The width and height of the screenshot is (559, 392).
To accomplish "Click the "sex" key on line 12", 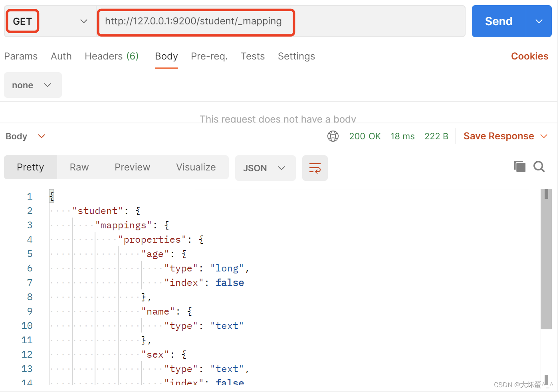I will pyautogui.click(x=155, y=354).
